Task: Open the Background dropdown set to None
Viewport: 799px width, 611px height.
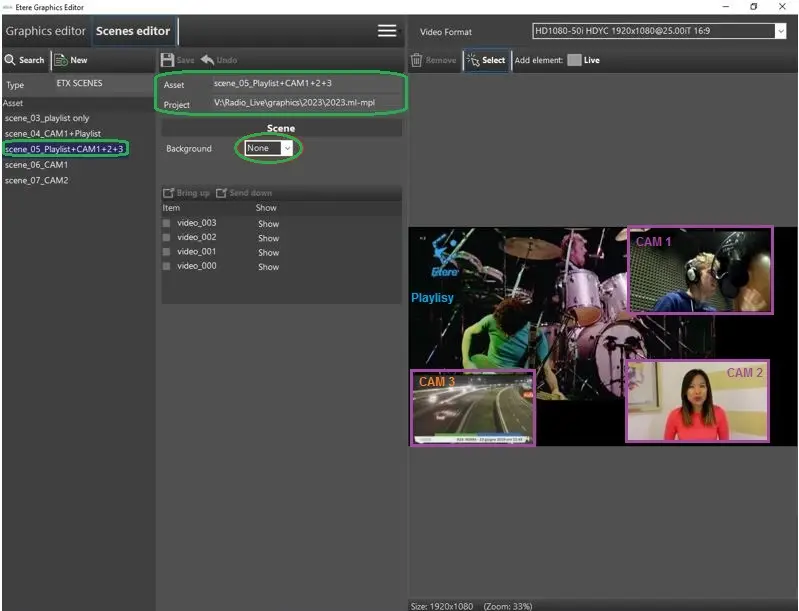Action: [270, 148]
